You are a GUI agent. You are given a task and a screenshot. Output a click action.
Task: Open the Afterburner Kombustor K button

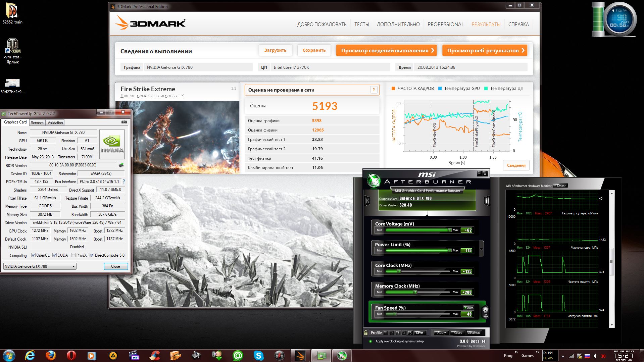tap(367, 201)
